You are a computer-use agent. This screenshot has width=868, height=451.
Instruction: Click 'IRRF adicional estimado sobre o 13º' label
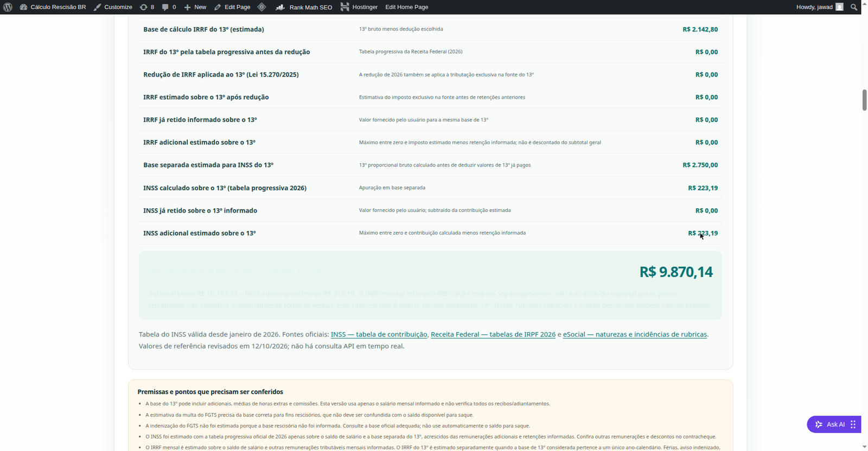pyautogui.click(x=199, y=143)
